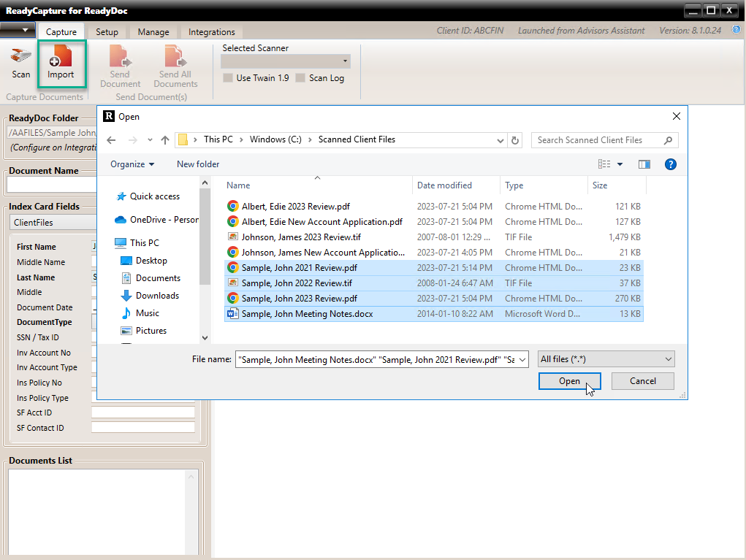Expand the address bar path dropdown
746x560 pixels.
(500, 140)
